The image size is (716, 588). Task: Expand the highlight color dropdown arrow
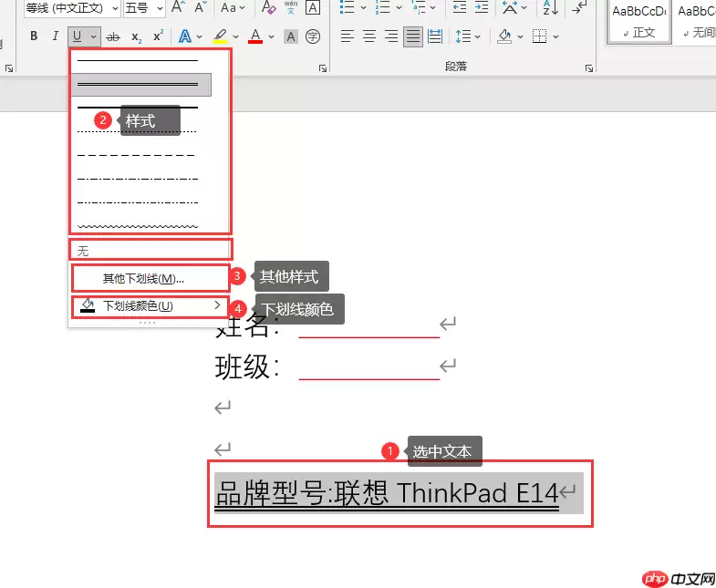[235, 36]
